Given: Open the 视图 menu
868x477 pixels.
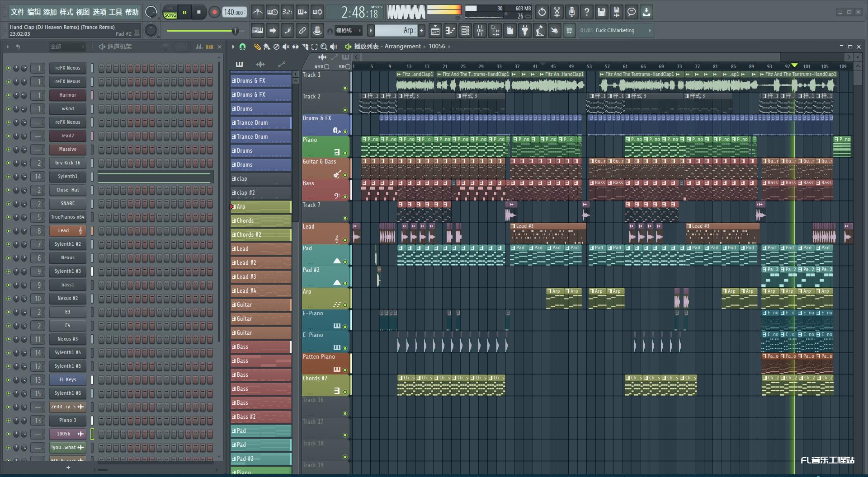Looking at the screenshot, I should click(x=83, y=12).
